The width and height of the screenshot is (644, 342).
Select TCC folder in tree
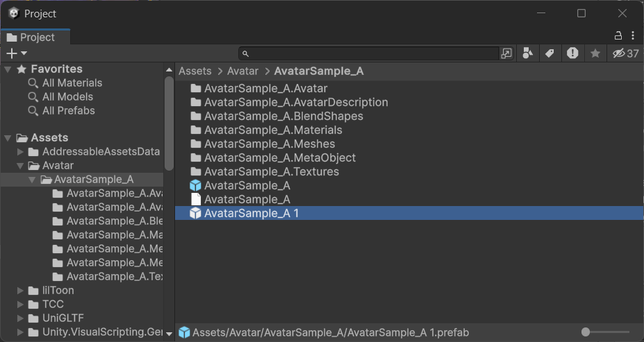tap(53, 305)
